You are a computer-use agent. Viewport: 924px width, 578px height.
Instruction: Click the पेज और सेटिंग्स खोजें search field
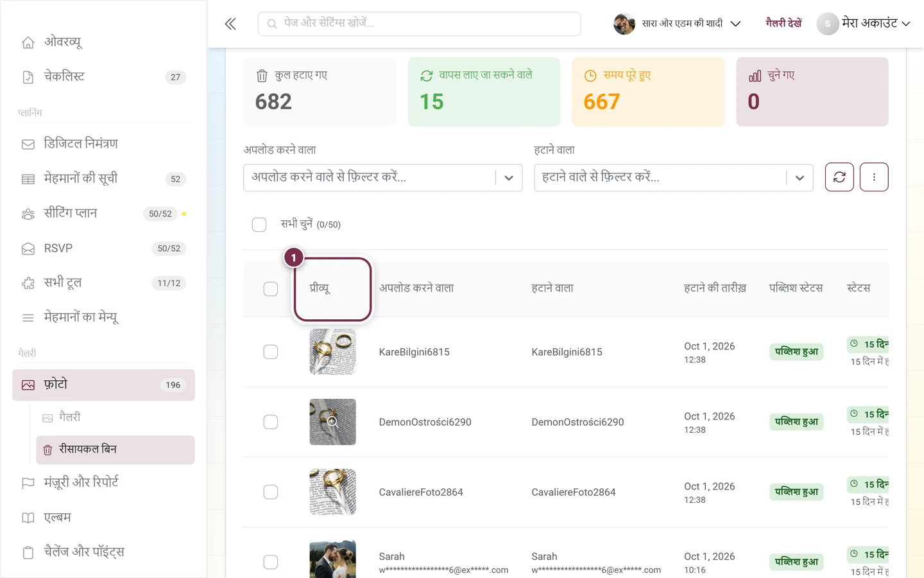click(420, 24)
